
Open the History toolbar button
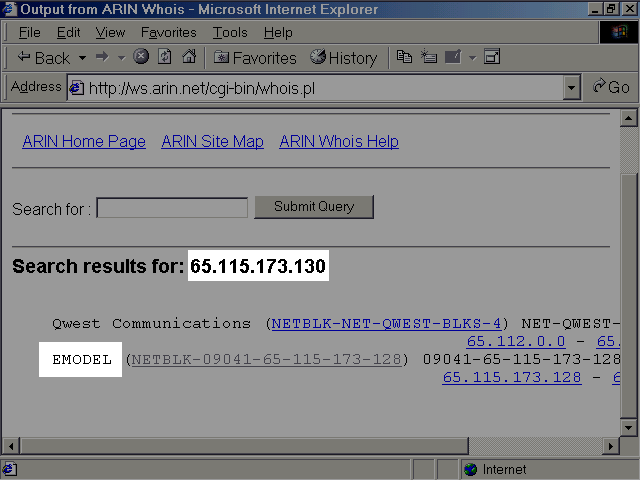point(343,58)
